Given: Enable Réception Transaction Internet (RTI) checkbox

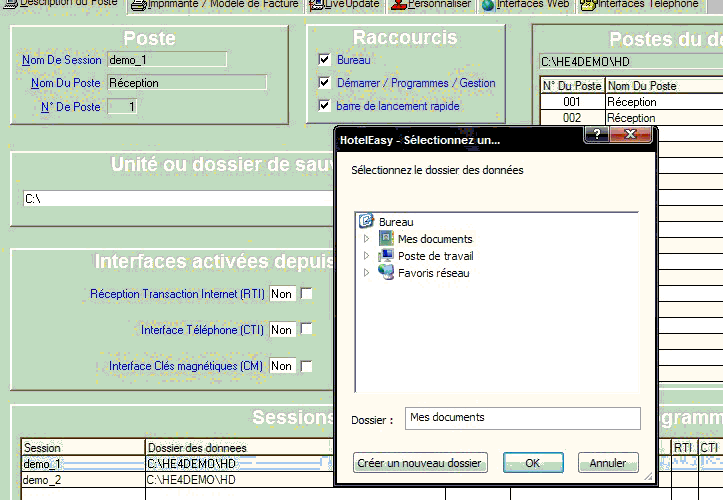Looking at the screenshot, I should pyautogui.click(x=306, y=293).
